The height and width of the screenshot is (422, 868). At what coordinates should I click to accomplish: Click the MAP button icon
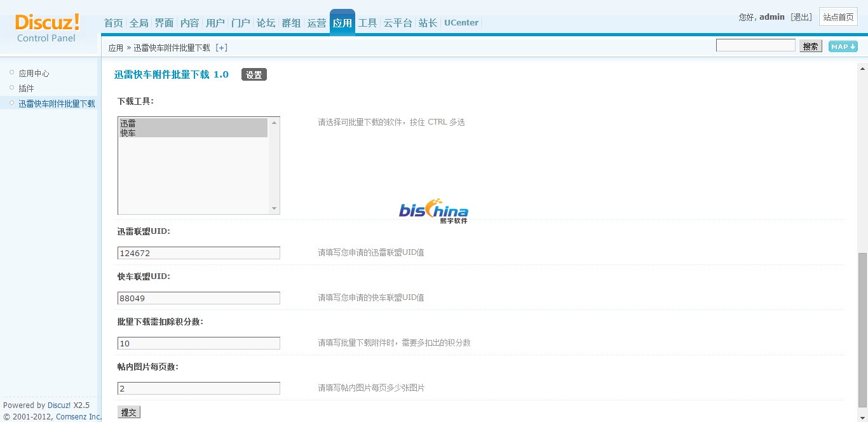pyautogui.click(x=843, y=46)
